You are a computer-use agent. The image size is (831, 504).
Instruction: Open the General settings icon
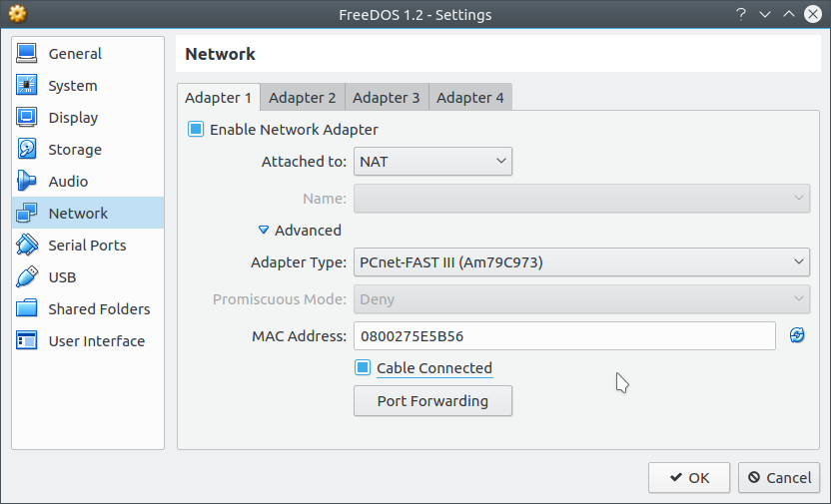27,54
